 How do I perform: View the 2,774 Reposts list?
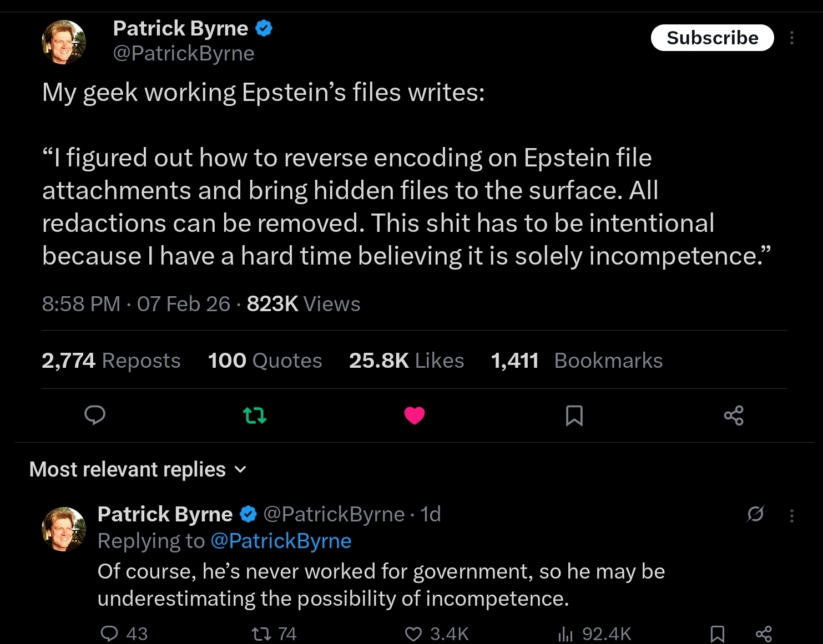(x=111, y=361)
